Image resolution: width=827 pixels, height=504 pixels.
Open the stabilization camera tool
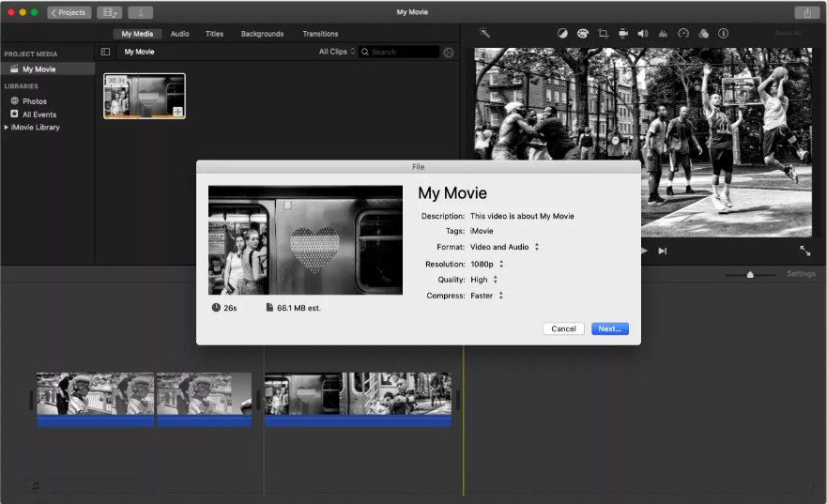pyautogui.click(x=623, y=33)
